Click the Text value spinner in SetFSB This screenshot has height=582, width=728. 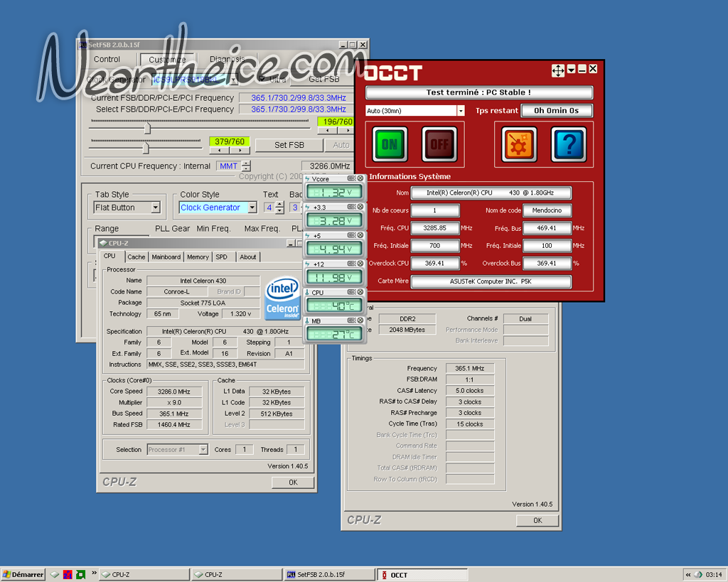coord(279,208)
